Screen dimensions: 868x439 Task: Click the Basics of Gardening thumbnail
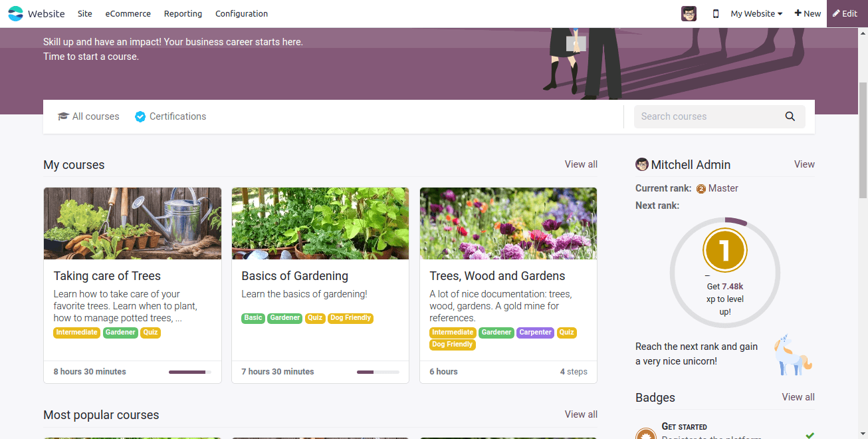320,223
